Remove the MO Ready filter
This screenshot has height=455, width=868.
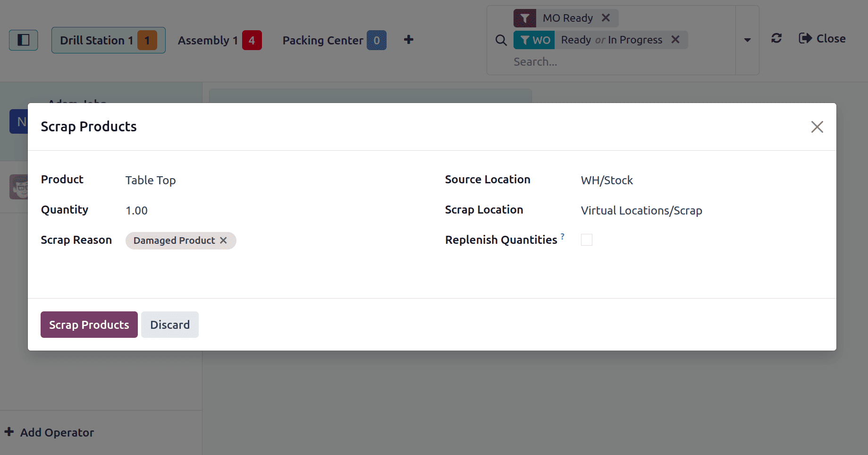606,18
